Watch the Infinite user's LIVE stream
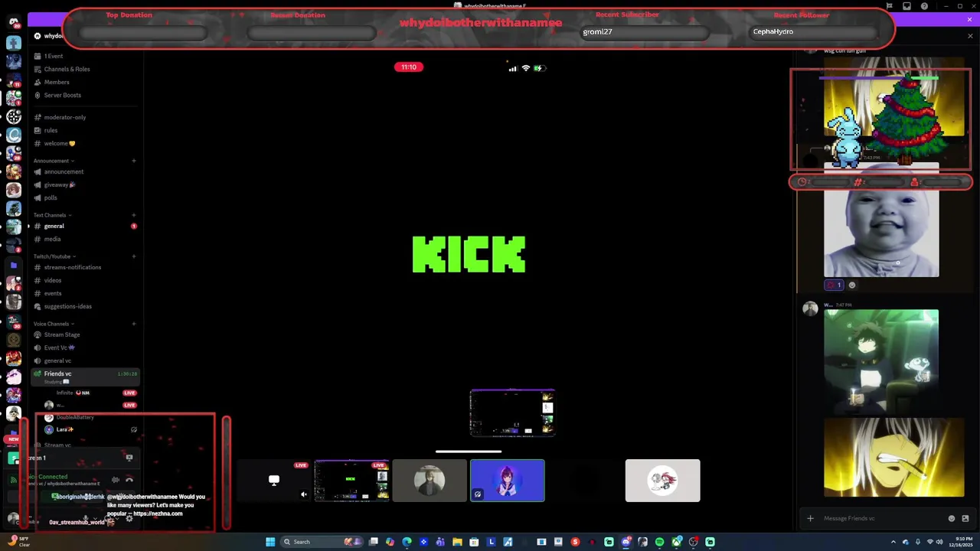The width and height of the screenshot is (980, 551). tap(129, 393)
